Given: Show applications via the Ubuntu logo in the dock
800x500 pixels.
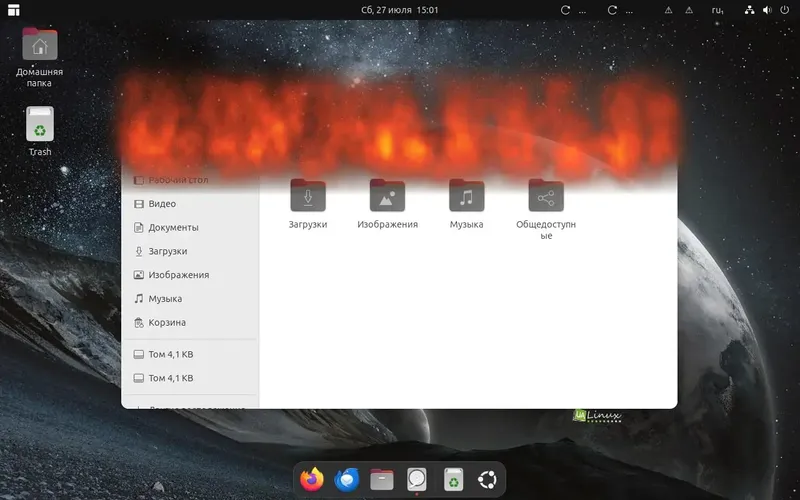Looking at the screenshot, I should coord(487,480).
